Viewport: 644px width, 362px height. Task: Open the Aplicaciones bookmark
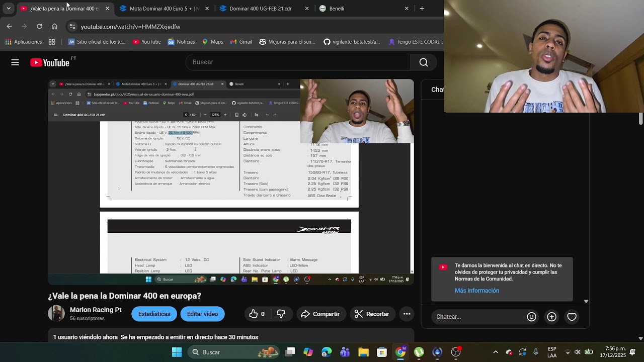pyautogui.click(x=24, y=42)
